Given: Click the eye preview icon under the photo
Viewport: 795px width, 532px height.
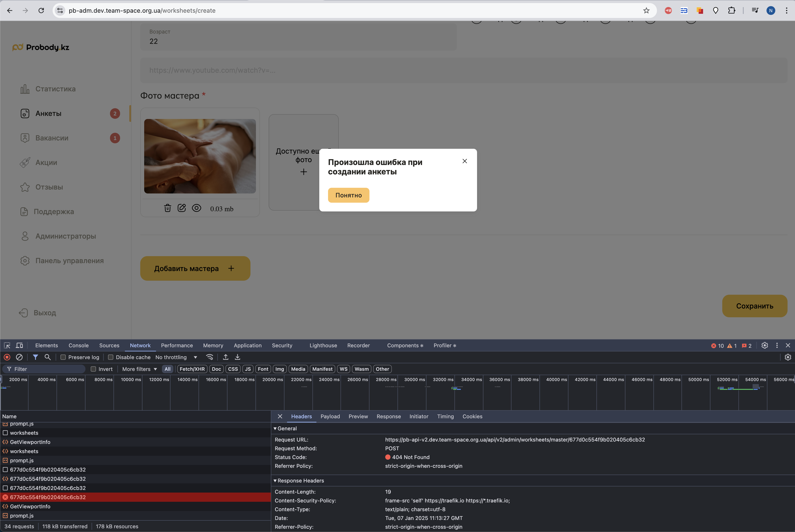Looking at the screenshot, I should tap(197, 208).
